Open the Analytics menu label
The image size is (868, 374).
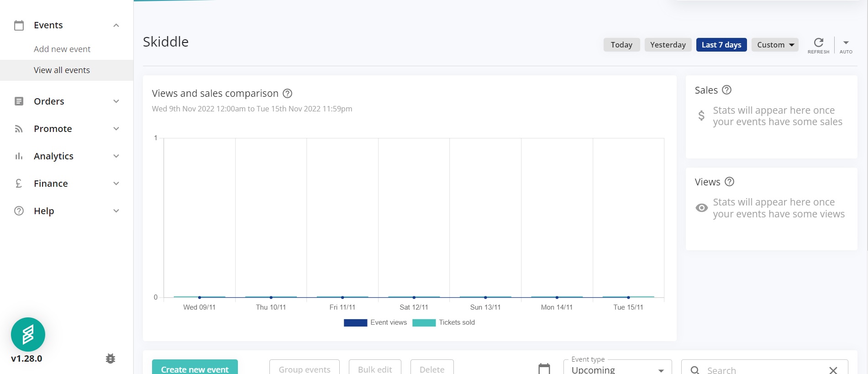point(53,156)
